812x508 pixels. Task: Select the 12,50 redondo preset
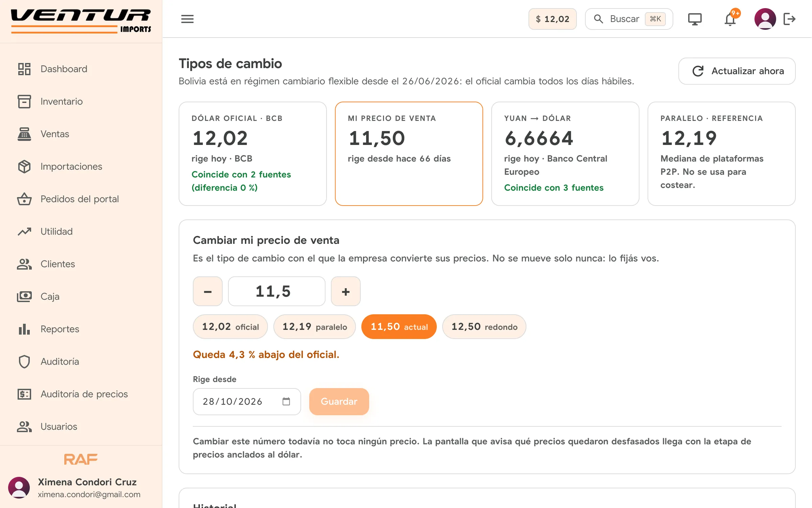484,327
